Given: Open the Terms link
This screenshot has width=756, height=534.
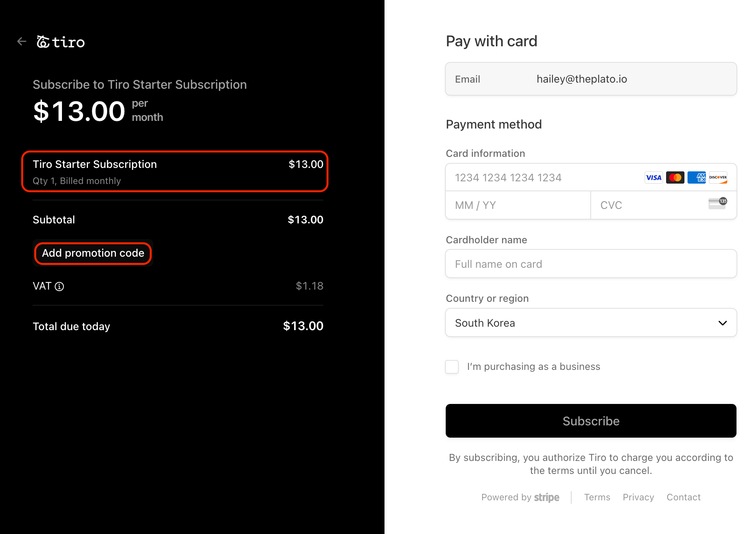Looking at the screenshot, I should click(x=597, y=497).
